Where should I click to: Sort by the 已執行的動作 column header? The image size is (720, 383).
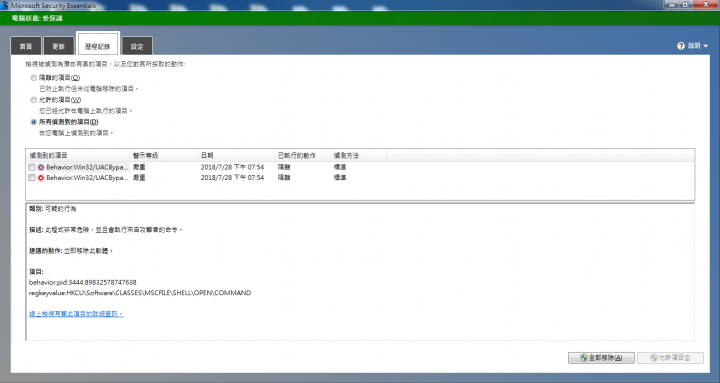point(302,155)
